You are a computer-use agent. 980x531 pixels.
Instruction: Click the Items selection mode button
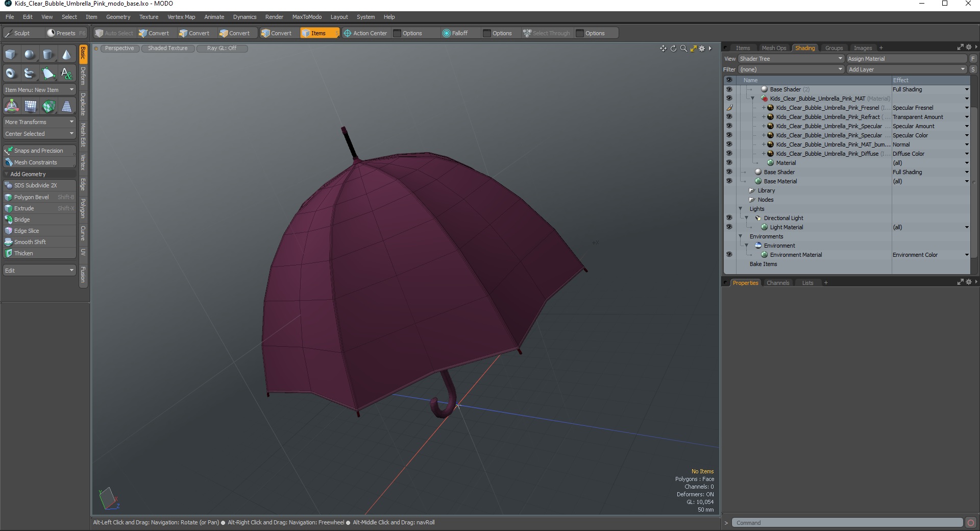(x=319, y=33)
